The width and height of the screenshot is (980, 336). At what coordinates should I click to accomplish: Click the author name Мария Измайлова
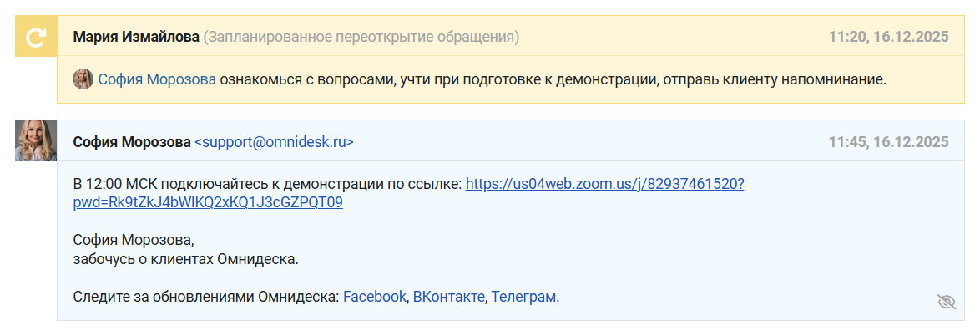click(136, 37)
